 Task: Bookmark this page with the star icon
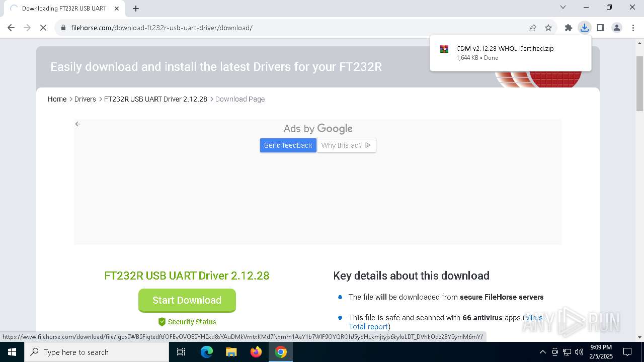click(x=548, y=28)
